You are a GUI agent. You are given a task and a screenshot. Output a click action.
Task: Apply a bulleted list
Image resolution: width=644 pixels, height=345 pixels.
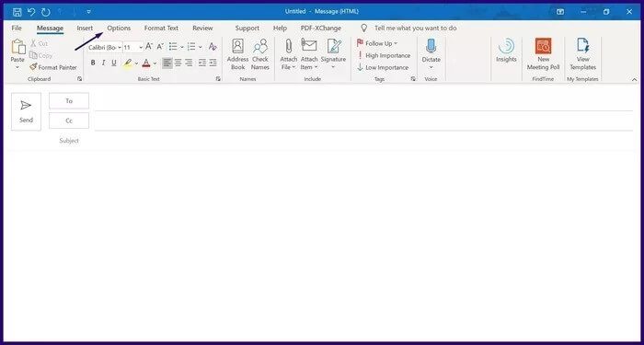point(173,47)
